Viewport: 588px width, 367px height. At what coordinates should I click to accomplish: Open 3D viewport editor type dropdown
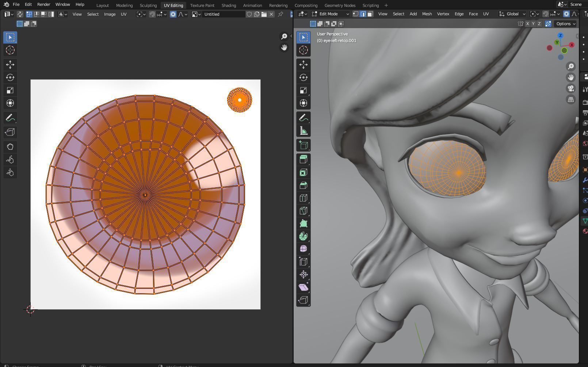tap(303, 14)
